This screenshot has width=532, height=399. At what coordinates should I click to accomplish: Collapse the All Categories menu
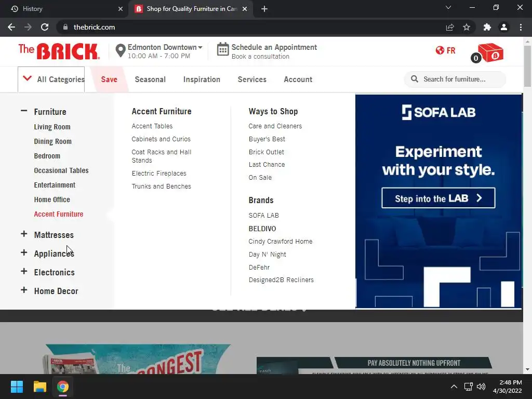[x=51, y=79]
